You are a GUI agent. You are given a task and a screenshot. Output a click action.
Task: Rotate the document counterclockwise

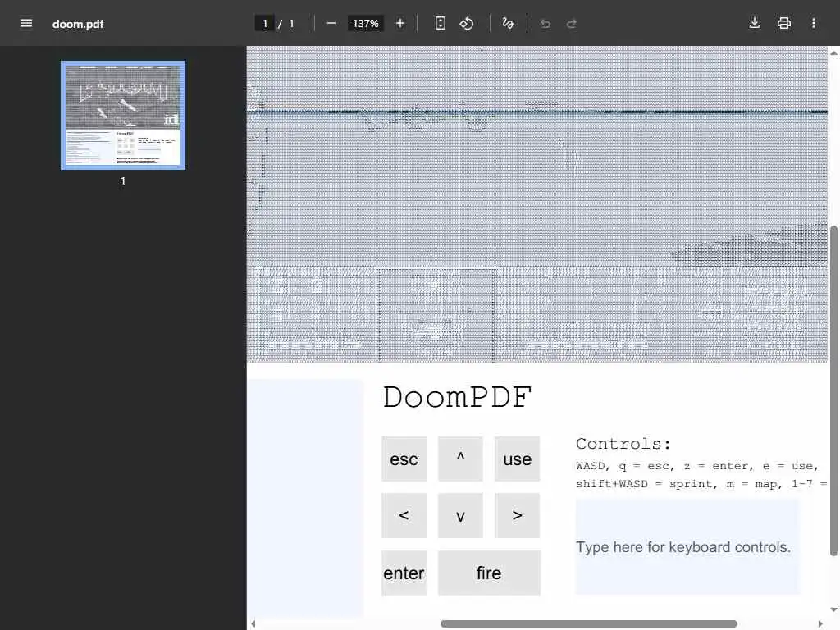[466, 23]
